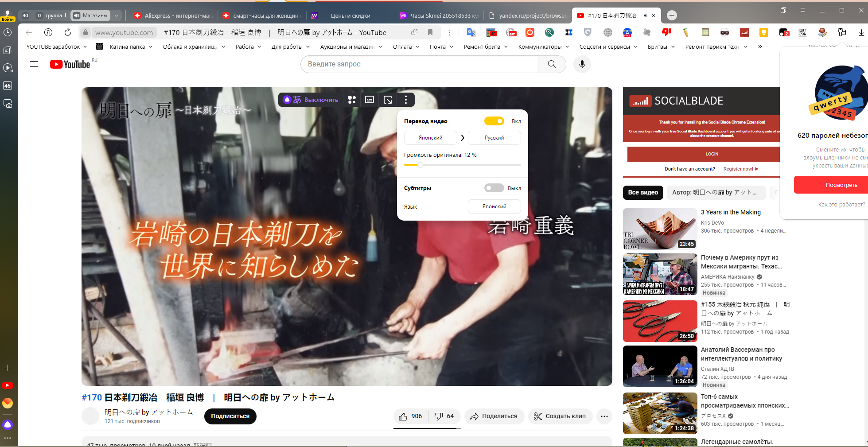Open the Русский target language dropdown

494,138
